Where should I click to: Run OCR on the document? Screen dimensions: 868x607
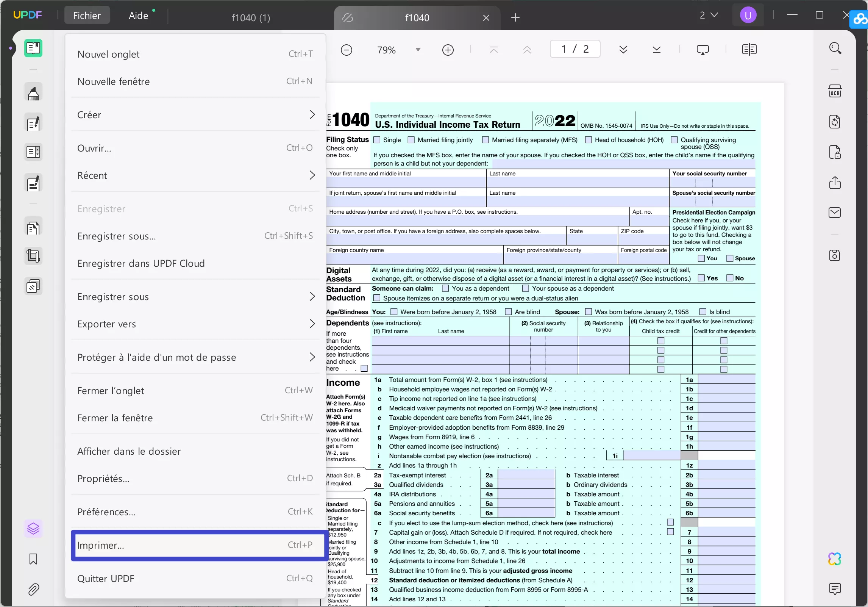click(836, 91)
